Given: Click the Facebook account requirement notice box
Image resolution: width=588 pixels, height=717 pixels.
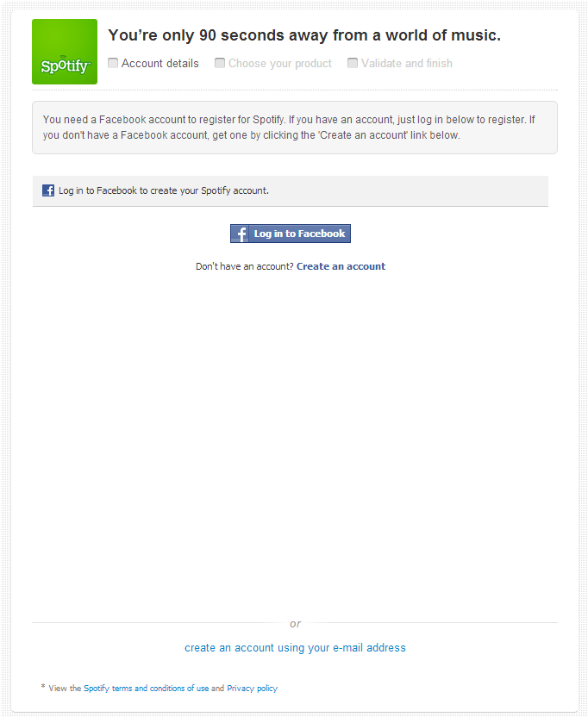Looking at the screenshot, I should (x=295, y=128).
